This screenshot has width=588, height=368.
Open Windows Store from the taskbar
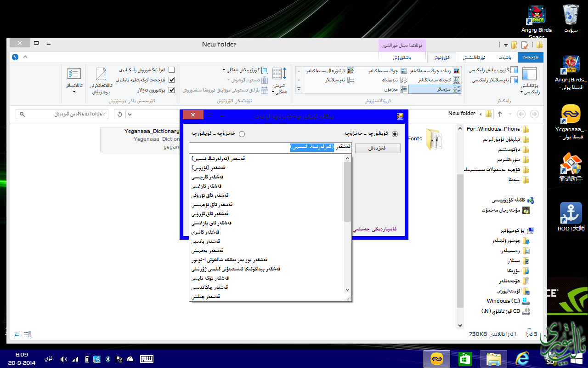pos(465,359)
